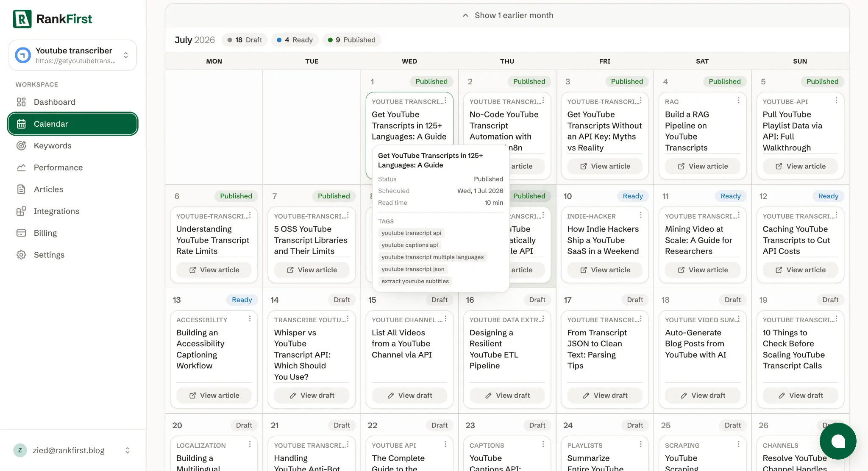Click the Performance chart icon
Viewport: 868px width, 471px height.
point(21,167)
